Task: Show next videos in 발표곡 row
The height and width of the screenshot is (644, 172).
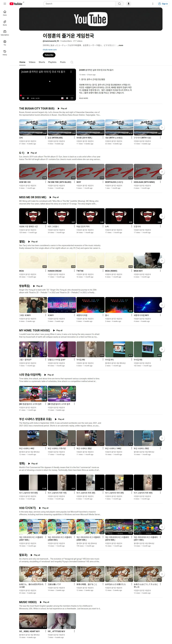Action: [x=162, y=574]
